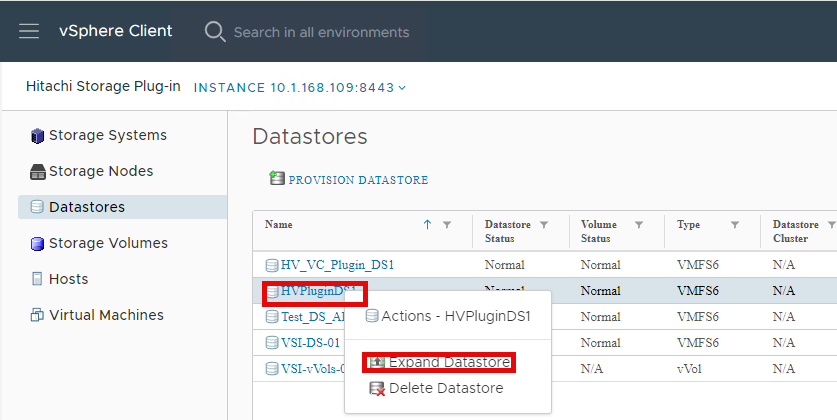Open the Datastore Status column filter

(x=543, y=225)
